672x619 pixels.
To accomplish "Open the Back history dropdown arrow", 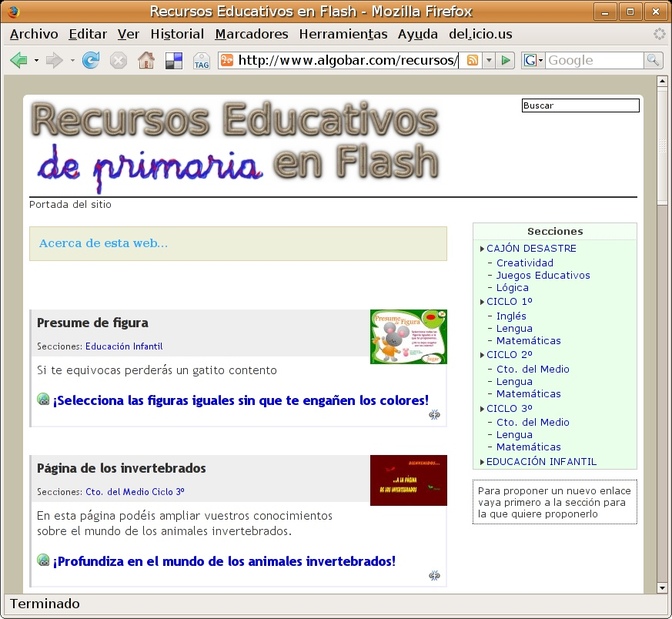I will tap(37, 60).
